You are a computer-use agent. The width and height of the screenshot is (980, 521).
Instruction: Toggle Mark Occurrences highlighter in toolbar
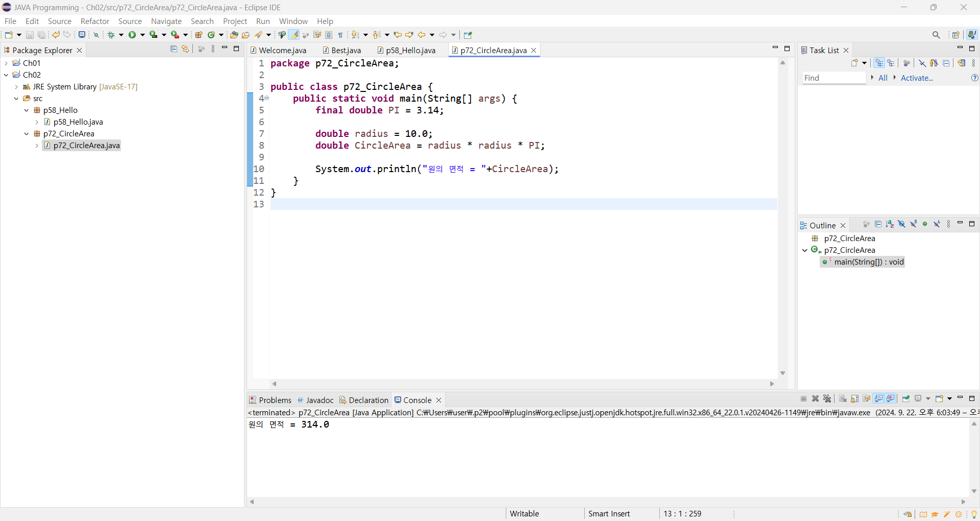coord(294,35)
